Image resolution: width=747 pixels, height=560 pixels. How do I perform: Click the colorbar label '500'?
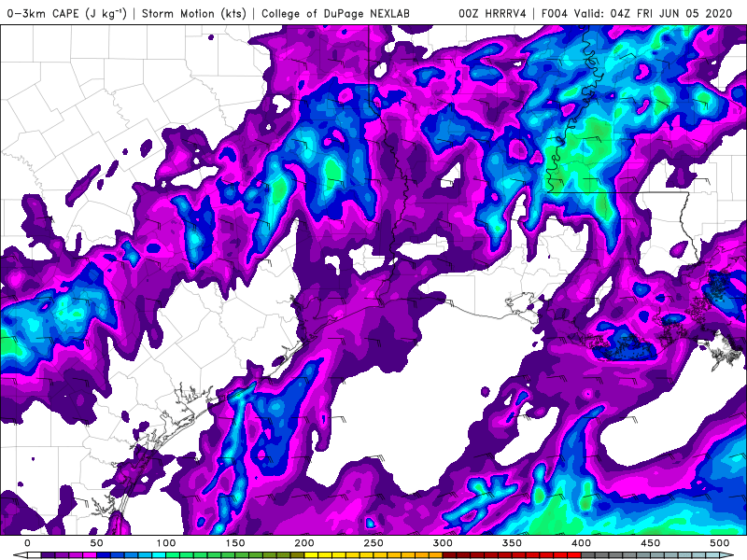(x=719, y=543)
